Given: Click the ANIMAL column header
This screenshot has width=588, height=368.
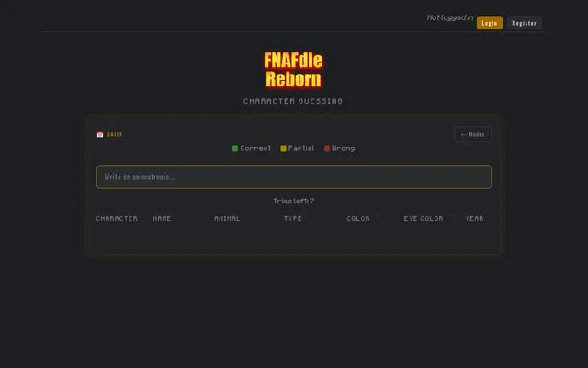Looking at the screenshot, I should [x=227, y=219].
